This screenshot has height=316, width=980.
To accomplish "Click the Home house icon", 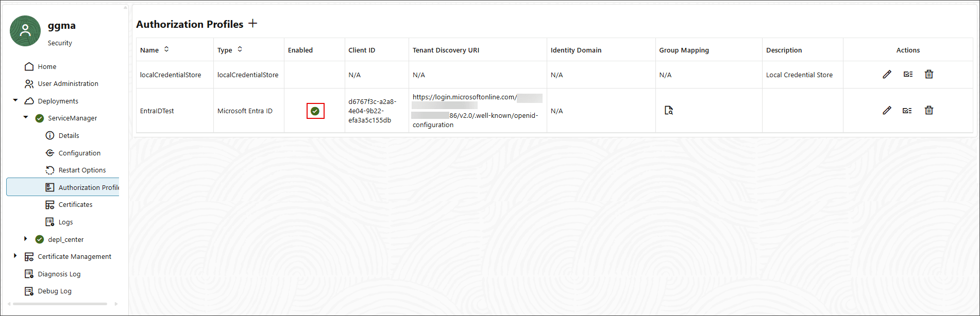I will point(29,66).
